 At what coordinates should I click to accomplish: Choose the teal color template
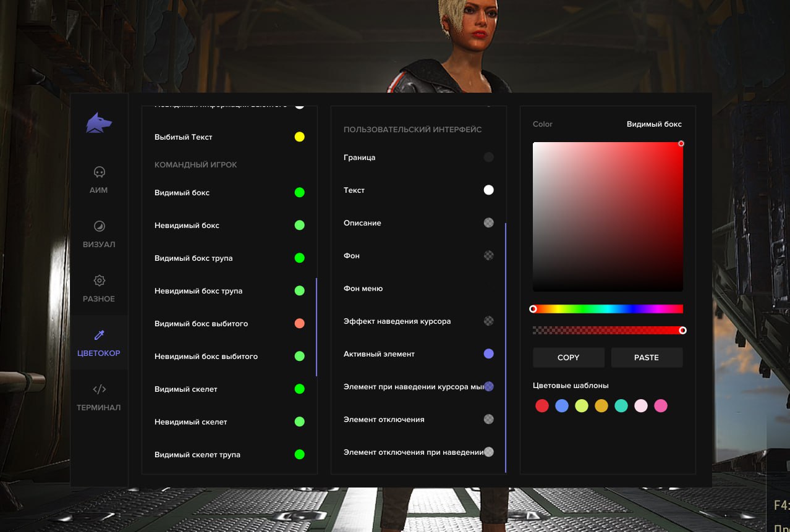coord(621,406)
